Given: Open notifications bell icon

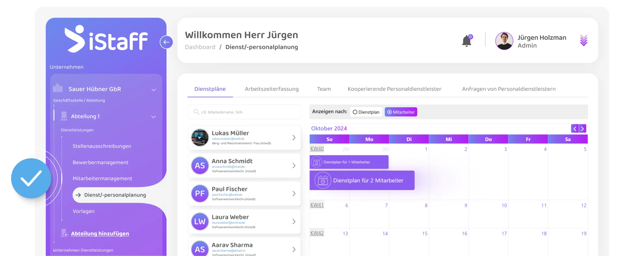Looking at the screenshot, I should coord(467,41).
